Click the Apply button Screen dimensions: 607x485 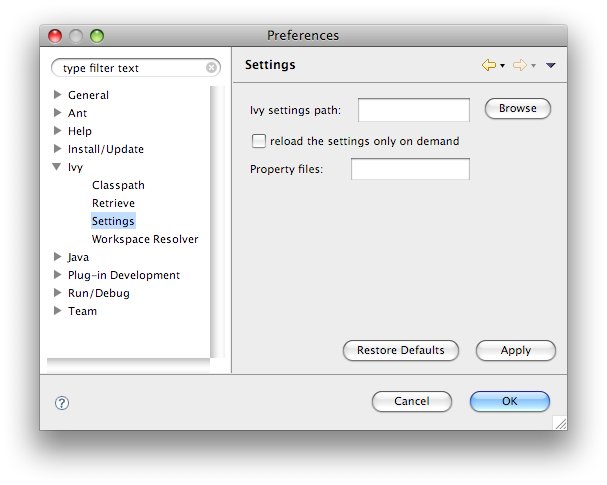[x=515, y=350]
